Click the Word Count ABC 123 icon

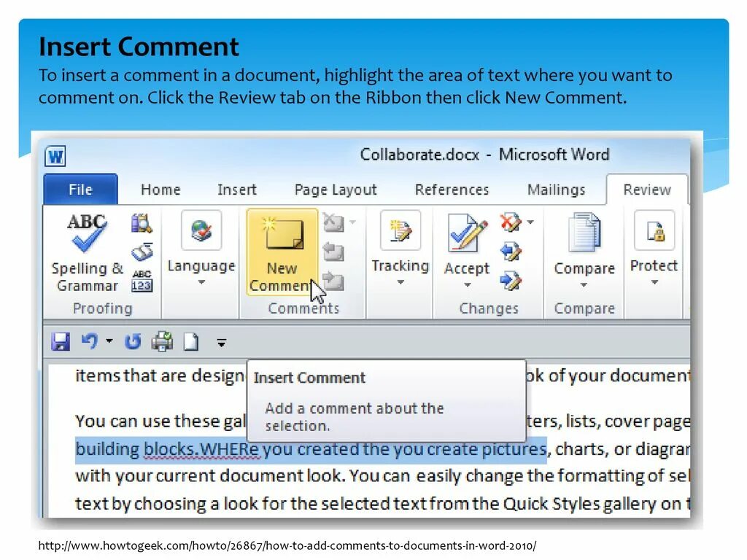pyautogui.click(x=142, y=281)
